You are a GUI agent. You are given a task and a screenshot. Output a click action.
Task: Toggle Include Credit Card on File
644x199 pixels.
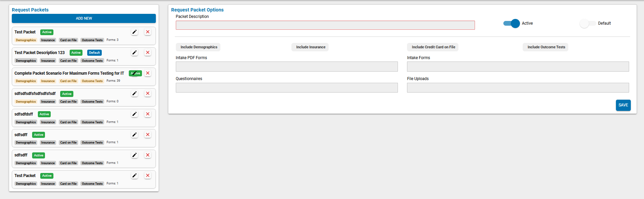pos(433,47)
